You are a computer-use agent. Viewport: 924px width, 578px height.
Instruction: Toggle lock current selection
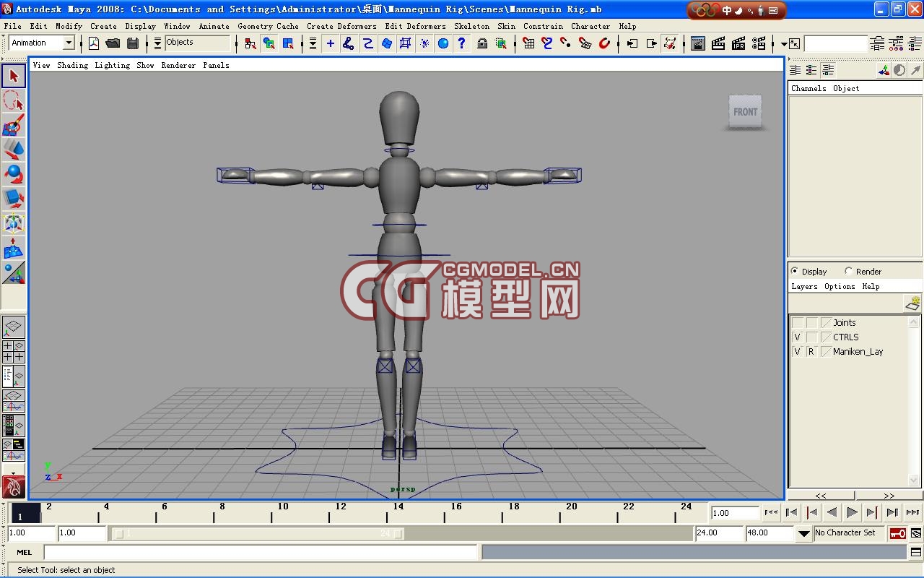tap(482, 43)
